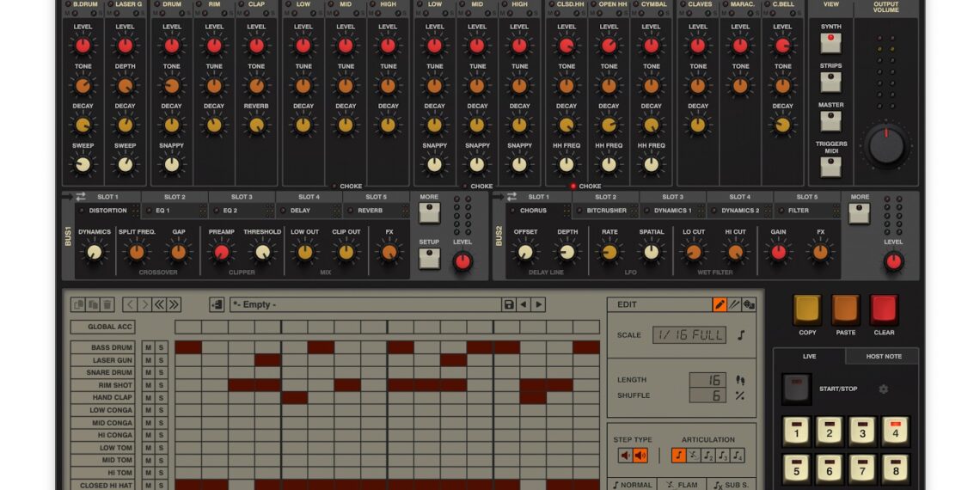
Task: Select the pencil edit mode icon
Action: pos(720,304)
